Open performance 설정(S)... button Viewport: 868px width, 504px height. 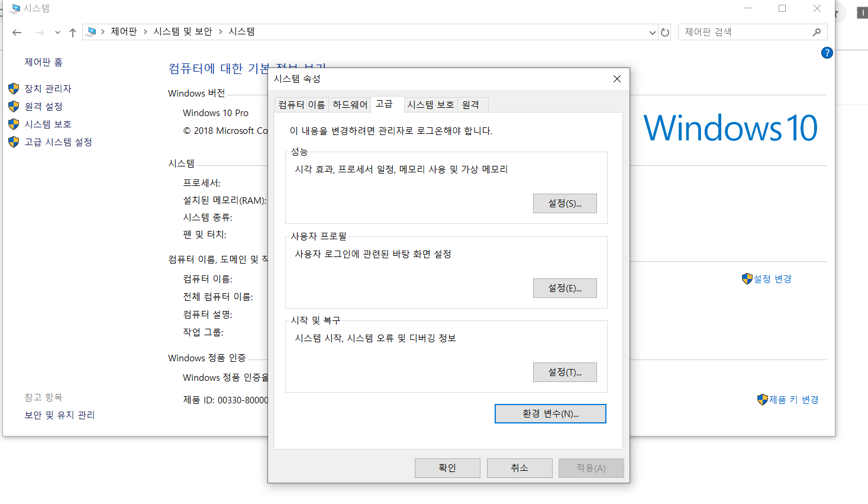(564, 203)
